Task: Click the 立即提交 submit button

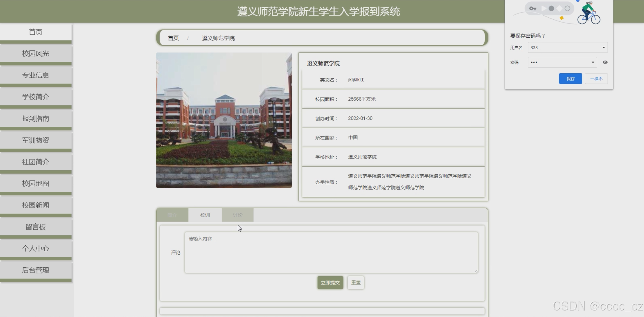Action: (330, 283)
